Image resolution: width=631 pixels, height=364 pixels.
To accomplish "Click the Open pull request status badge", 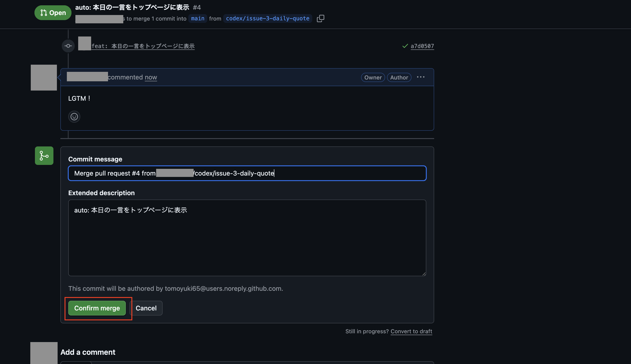I will tap(53, 13).
